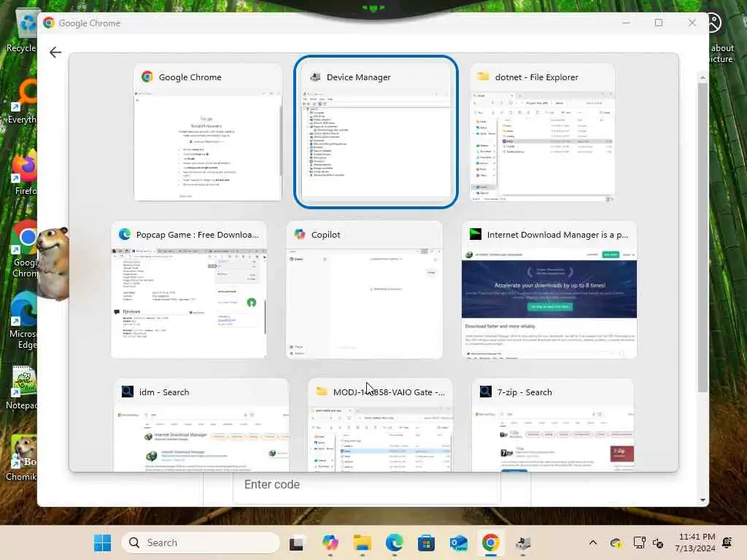Click the IDM icon on Internet Download Manager card

click(476, 234)
